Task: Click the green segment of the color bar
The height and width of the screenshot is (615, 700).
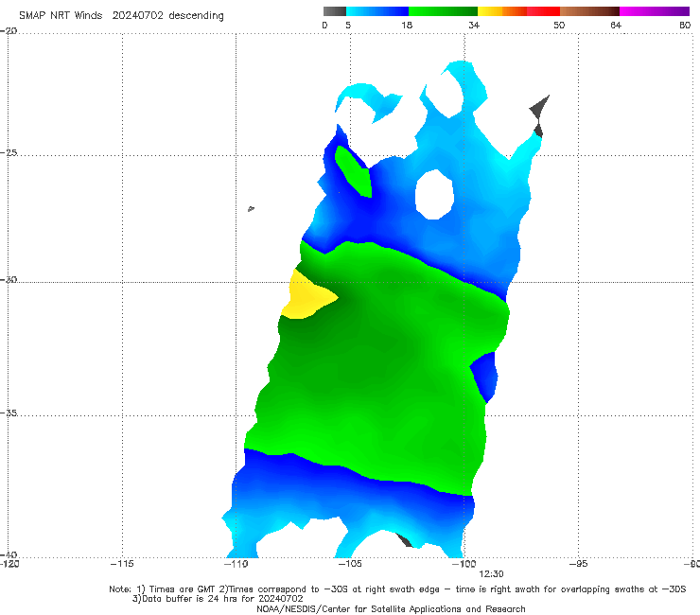Action: pyautogui.click(x=443, y=11)
